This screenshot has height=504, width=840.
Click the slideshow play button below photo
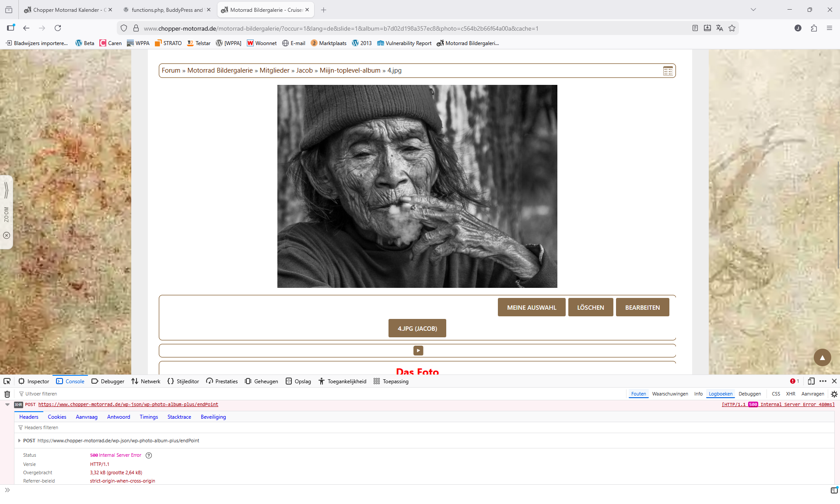click(x=418, y=350)
